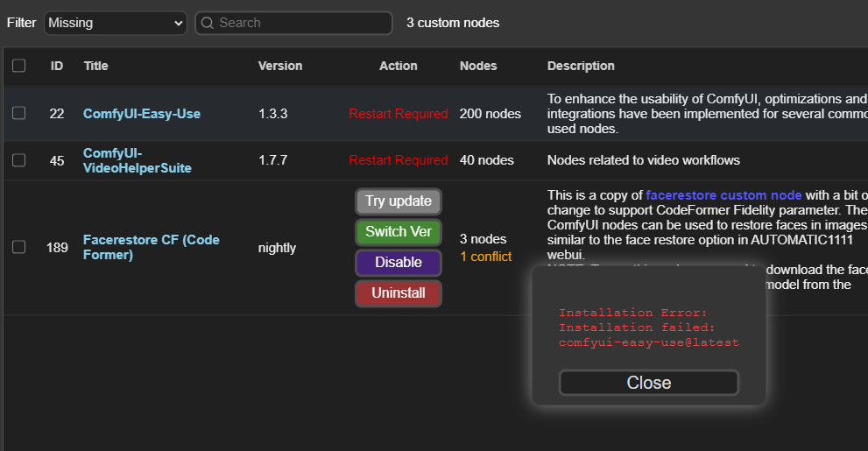Sort by the Version column header
The image size is (868, 451).
click(x=280, y=66)
